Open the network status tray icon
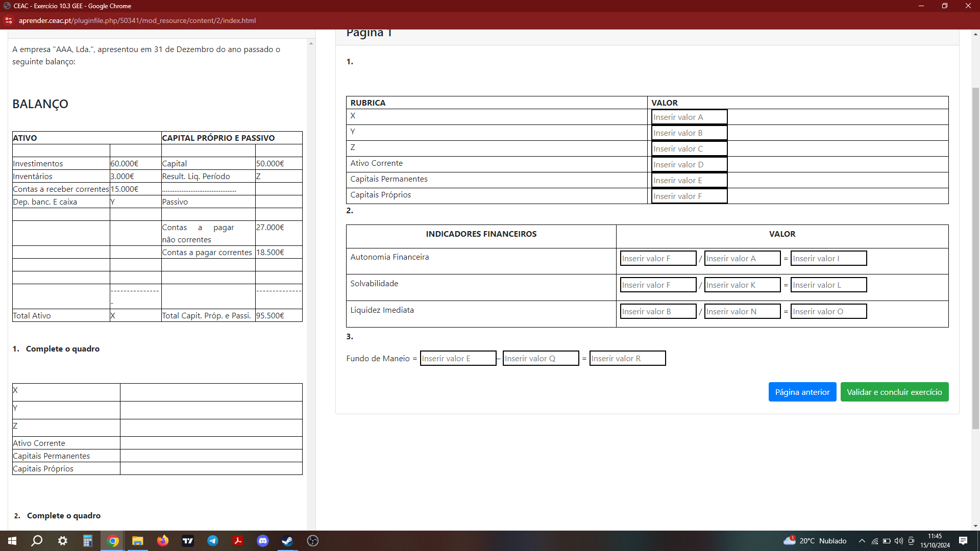 pyautogui.click(x=875, y=541)
